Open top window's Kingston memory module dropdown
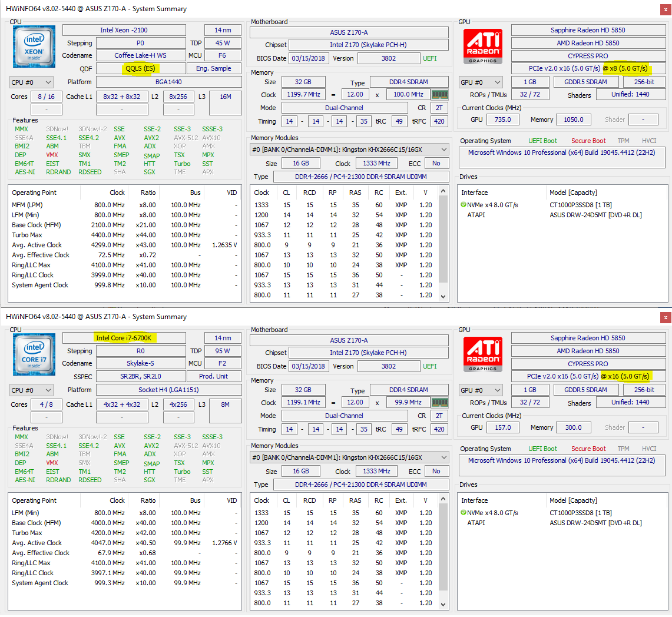Image resolution: width=672 pixels, height=617 pixels. pos(349,150)
